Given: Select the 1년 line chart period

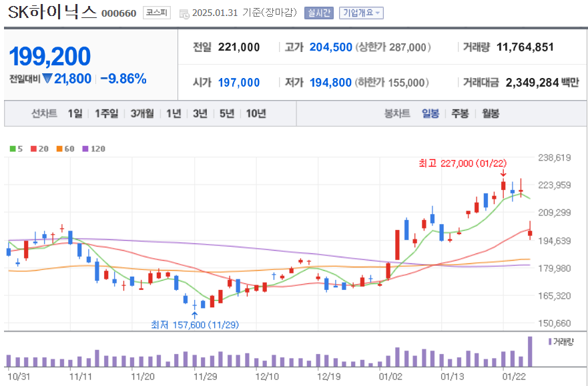Looking at the screenshot, I should point(174,113).
